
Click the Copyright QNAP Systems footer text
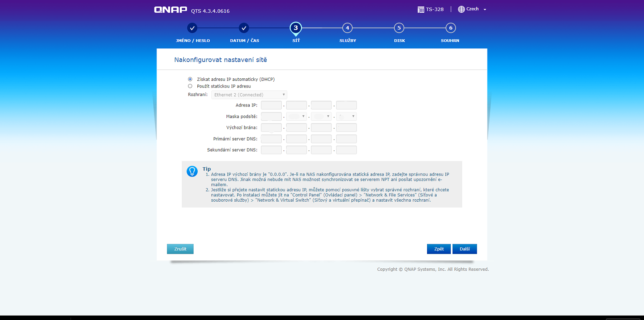(x=433, y=269)
